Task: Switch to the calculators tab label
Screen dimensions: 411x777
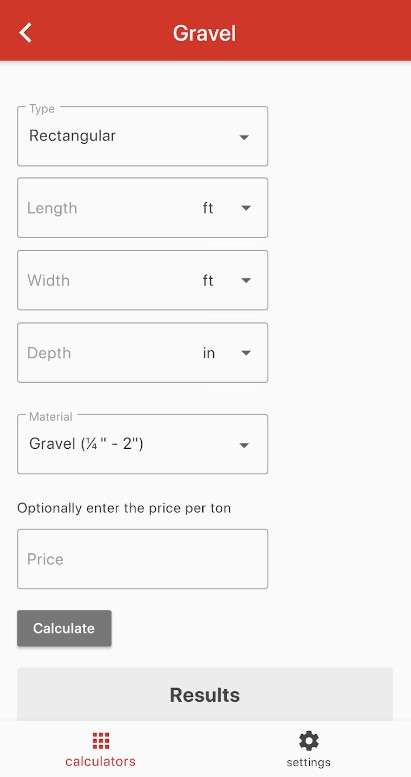Action: 101,762
